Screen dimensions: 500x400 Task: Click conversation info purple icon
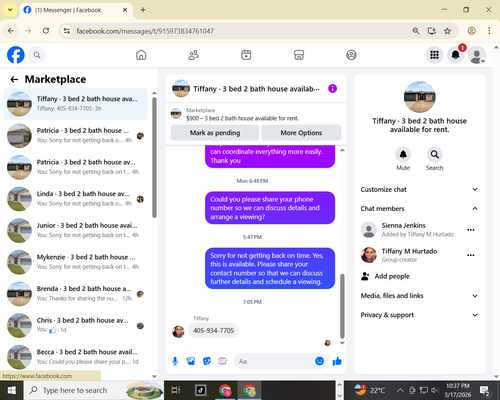point(332,89)
